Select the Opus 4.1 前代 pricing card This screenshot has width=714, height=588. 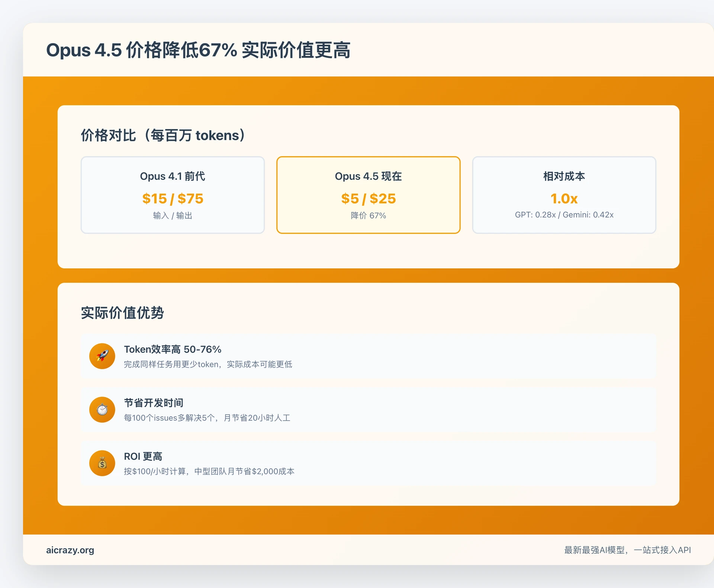tap(172, 195)
